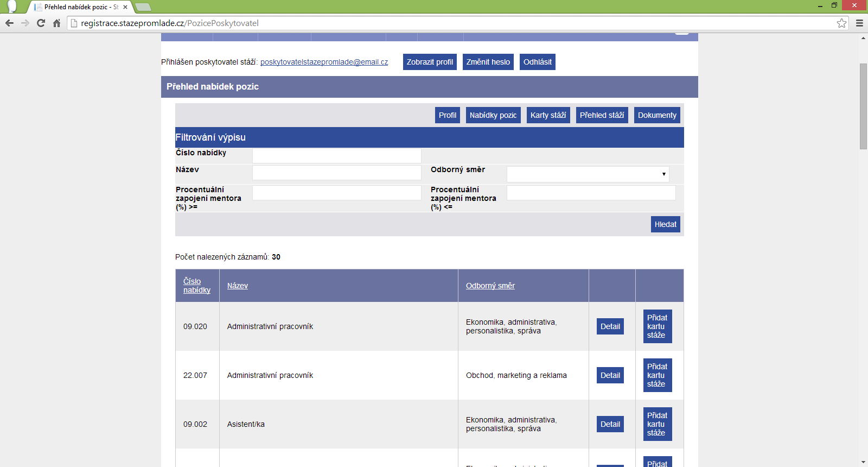Bookmark this page with star icon

841,23
